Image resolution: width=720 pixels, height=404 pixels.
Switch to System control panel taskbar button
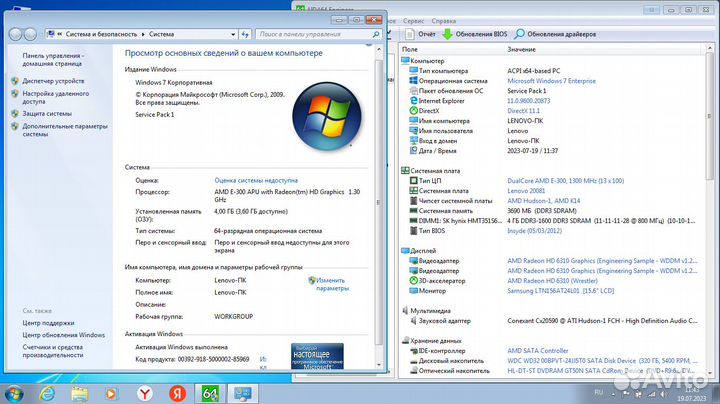[242, 394]
